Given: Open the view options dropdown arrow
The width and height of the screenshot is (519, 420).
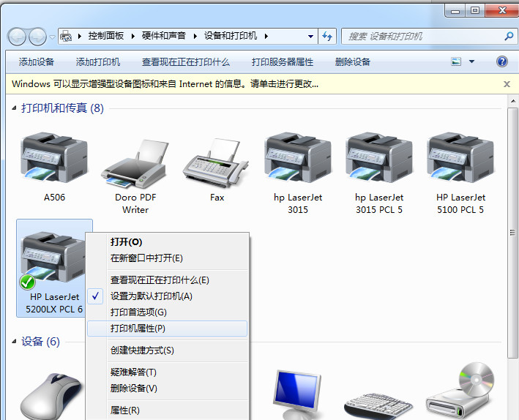Looking at the screenshot, I should click(471, 61).
